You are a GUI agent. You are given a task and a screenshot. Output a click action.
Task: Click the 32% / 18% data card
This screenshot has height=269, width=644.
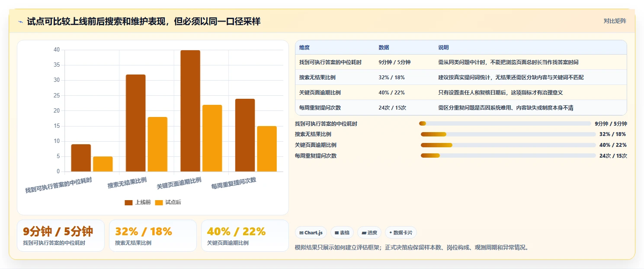point(153,236)
